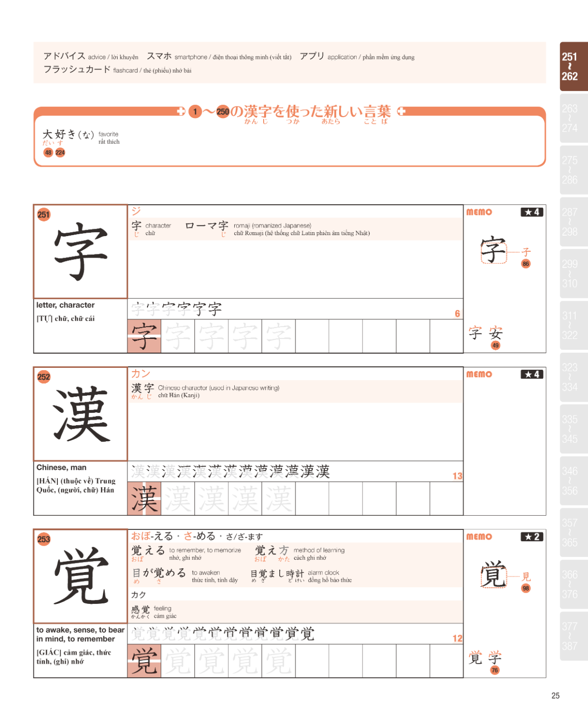
Task: Click stroke count 12 for 覚
Action: point(457,638)
